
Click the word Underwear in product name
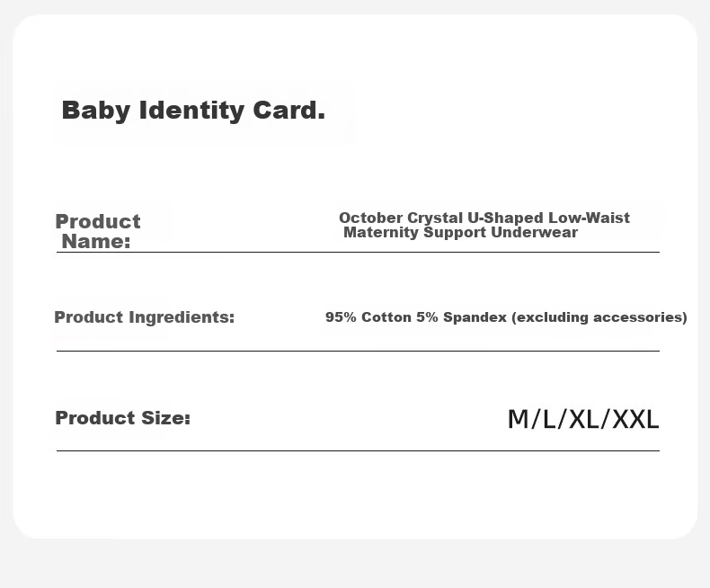[x=535, y=232]
